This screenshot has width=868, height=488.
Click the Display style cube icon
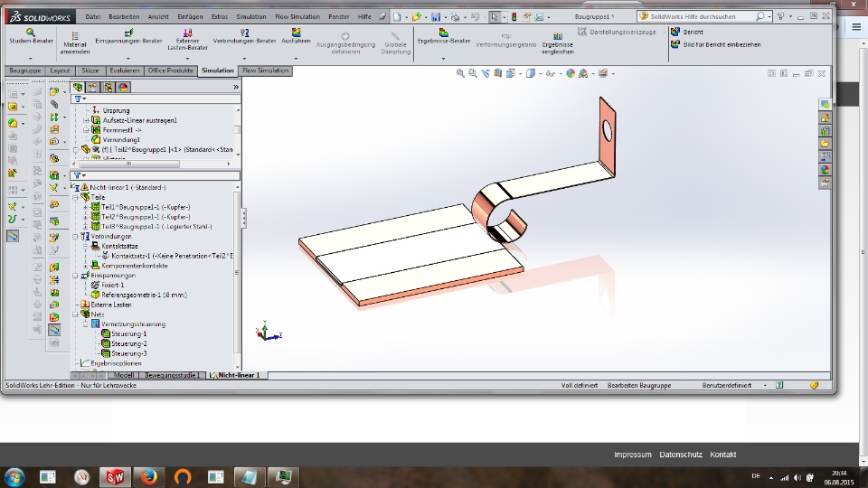(x=531, y=73)
